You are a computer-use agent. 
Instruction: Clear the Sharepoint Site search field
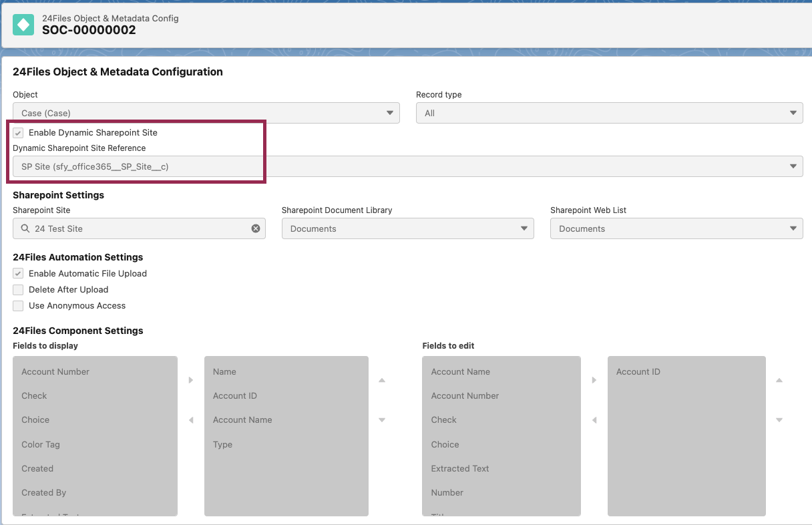(x=256, y=228)
